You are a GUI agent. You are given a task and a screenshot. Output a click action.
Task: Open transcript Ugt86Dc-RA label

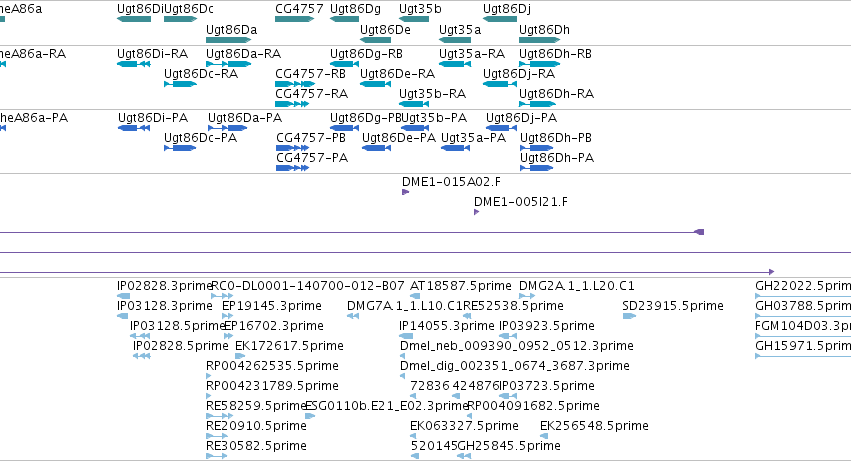pyautogui.click(x=201, y=73)
